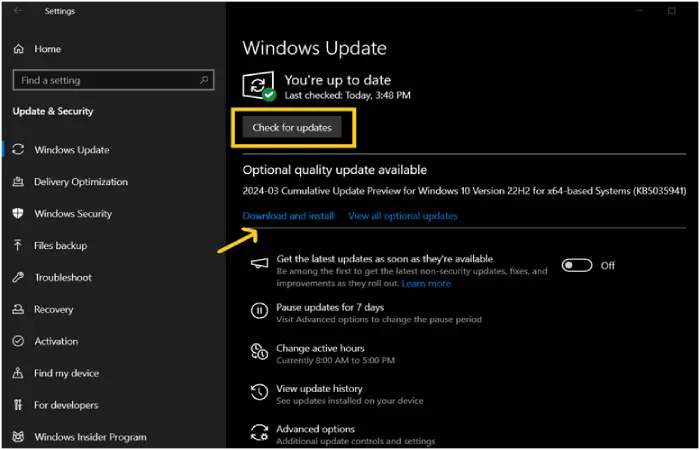Click Pause updates for 7 days
Image resolution: width=700 pixels, height=450 pixels.
click(330, 307)
